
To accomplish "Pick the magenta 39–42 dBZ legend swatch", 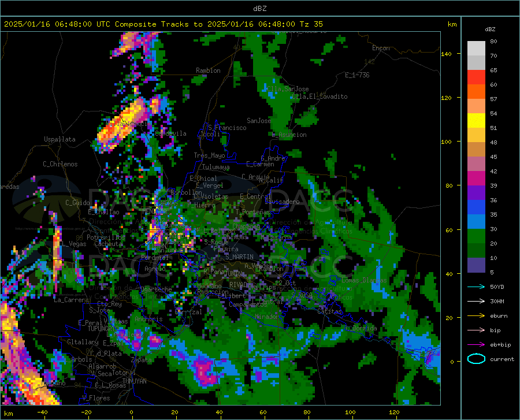I will tap(476, 179).
